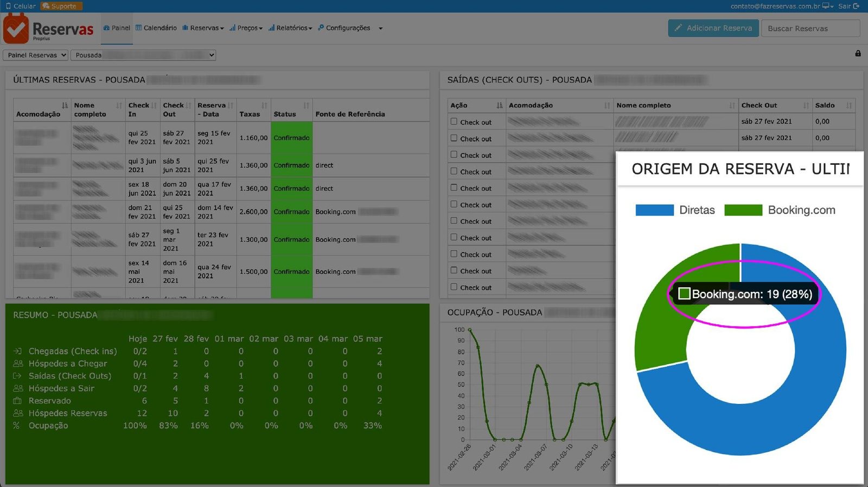This screenshot has height=487, width=868.
Task: Click the Suporte button
Action: pyautogui.click(x=61, y=6)
